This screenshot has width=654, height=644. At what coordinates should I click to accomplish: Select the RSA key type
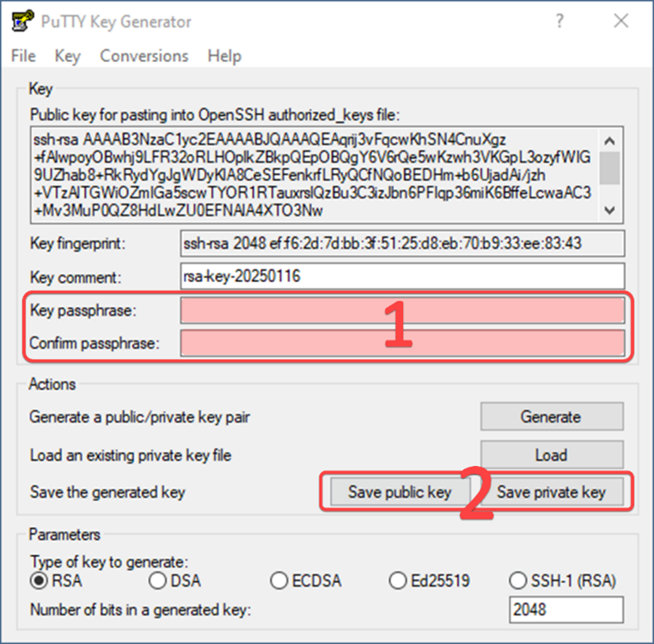(x=57, y=580)
